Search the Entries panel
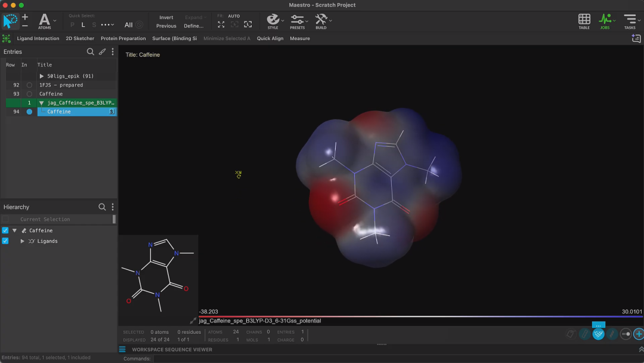644x363 pixels. coord(91,52)
